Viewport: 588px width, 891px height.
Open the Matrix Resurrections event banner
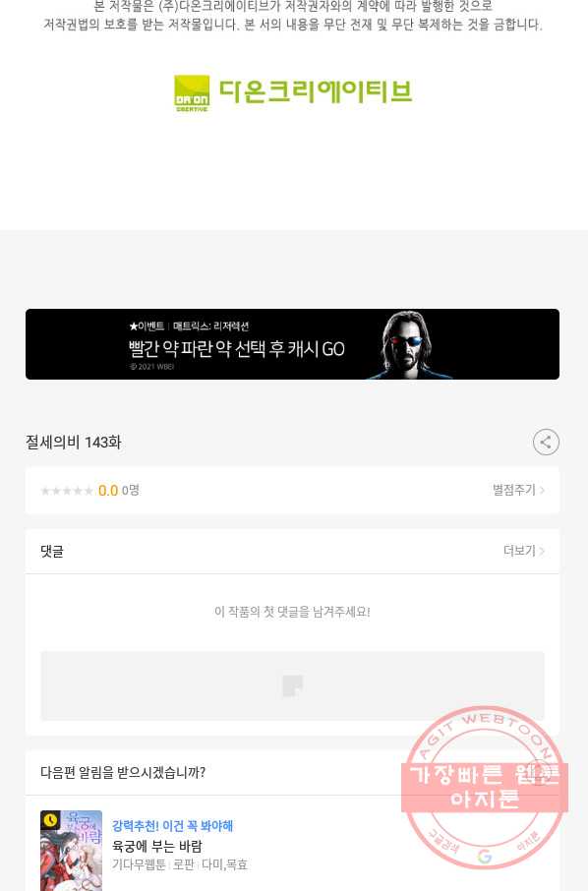293,344
